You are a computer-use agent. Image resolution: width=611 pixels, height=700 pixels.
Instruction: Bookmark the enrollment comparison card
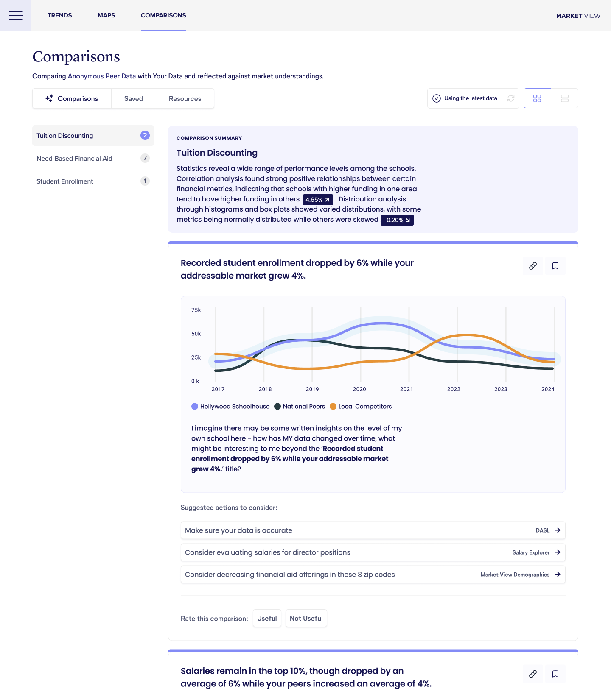click(x=555, y=266)
